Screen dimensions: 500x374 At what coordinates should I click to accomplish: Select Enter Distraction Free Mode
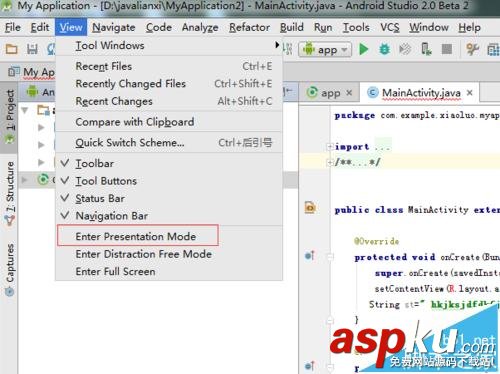click(169, 254)
